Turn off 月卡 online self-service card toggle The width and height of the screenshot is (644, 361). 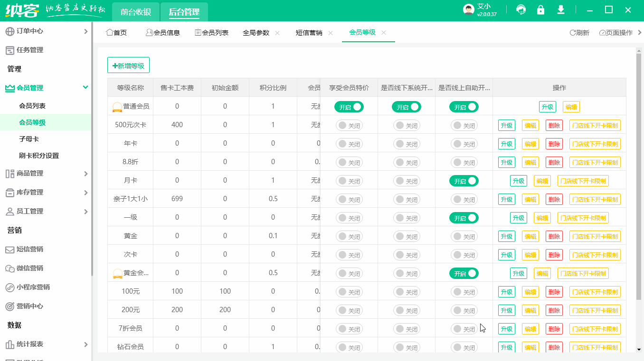pyautogui.click(x=464, y=180)
